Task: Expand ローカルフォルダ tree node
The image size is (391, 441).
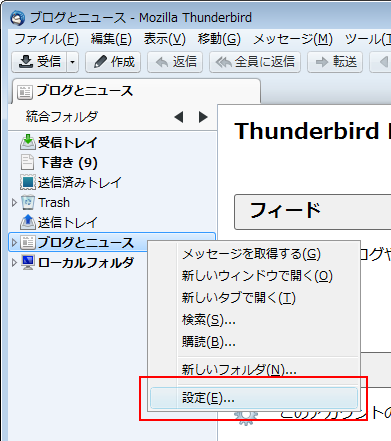Action: pyautogui.click(x=14, y=263)
